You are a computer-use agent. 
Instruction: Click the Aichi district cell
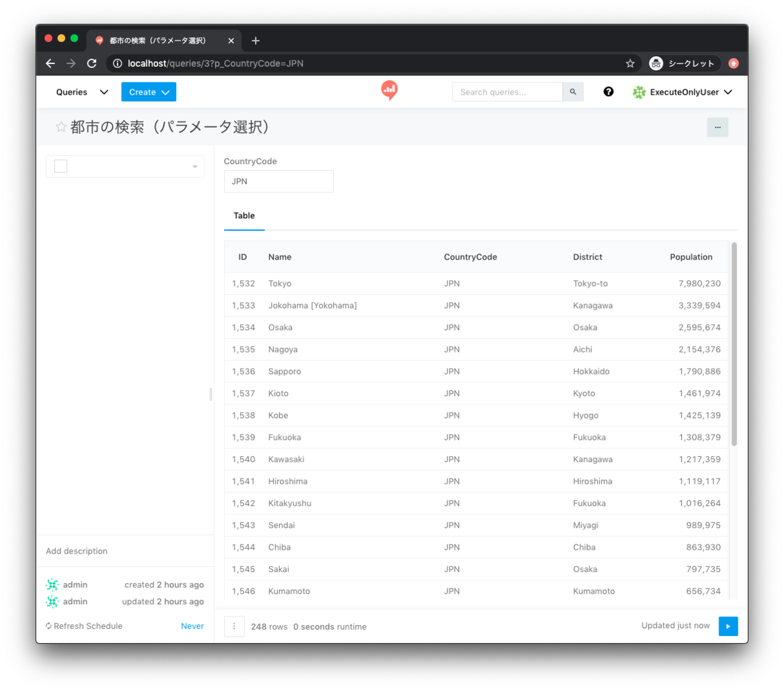(x=583, y=350)
